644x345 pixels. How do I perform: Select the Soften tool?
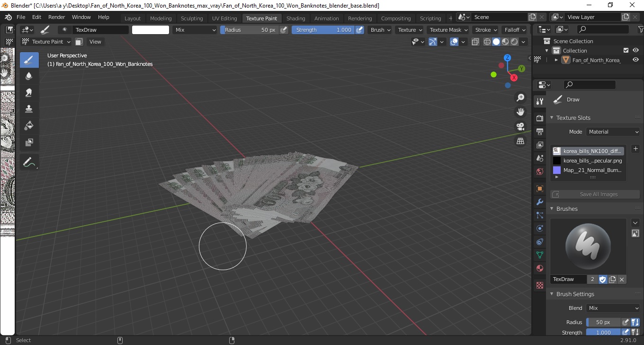pos(29,76)
